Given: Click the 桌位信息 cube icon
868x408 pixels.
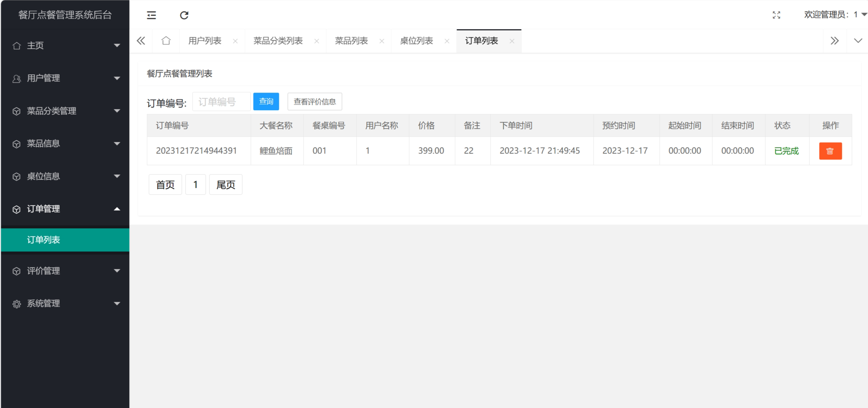Looking at the screenshot, I should pyautogui.click(x=16, y=176).
